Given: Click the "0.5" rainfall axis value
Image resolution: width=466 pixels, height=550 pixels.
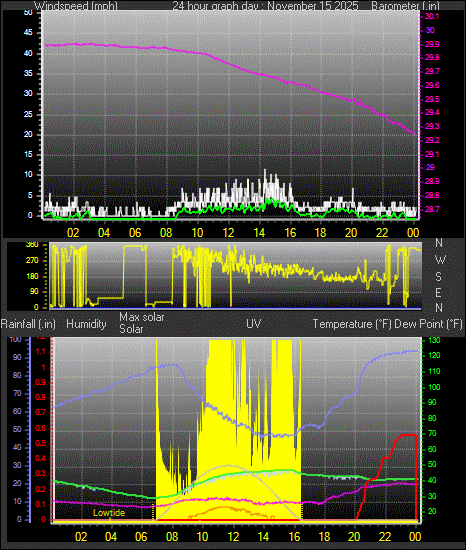Looking at the screenshot, I should click(x=41, y=443).
